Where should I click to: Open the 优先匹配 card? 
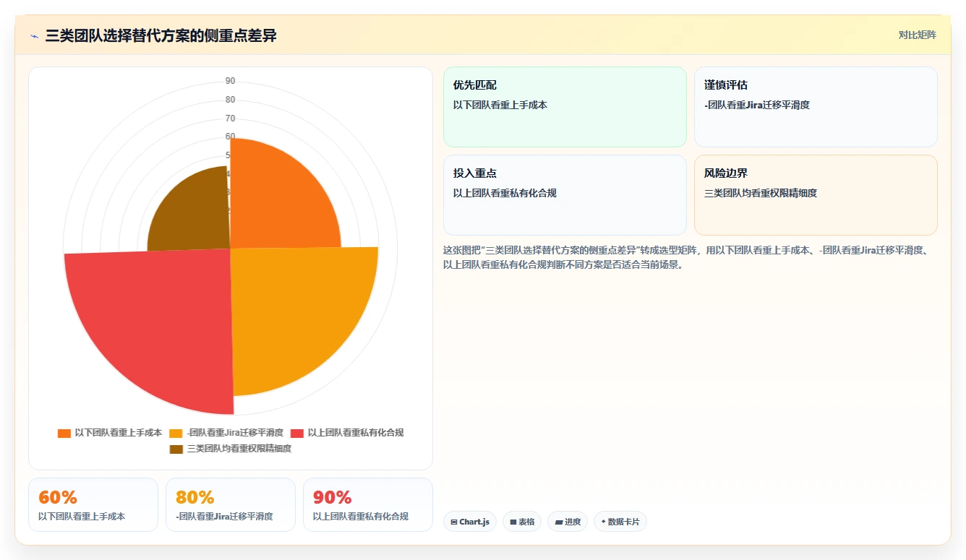click(x=565, y=107)
